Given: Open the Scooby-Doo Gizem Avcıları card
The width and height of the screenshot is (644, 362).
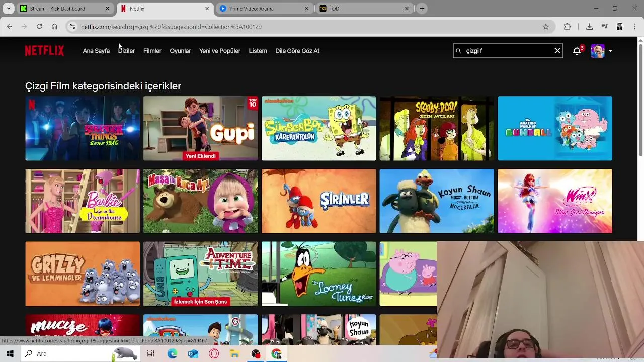Looking at the screenshot, I should [437, 128].
